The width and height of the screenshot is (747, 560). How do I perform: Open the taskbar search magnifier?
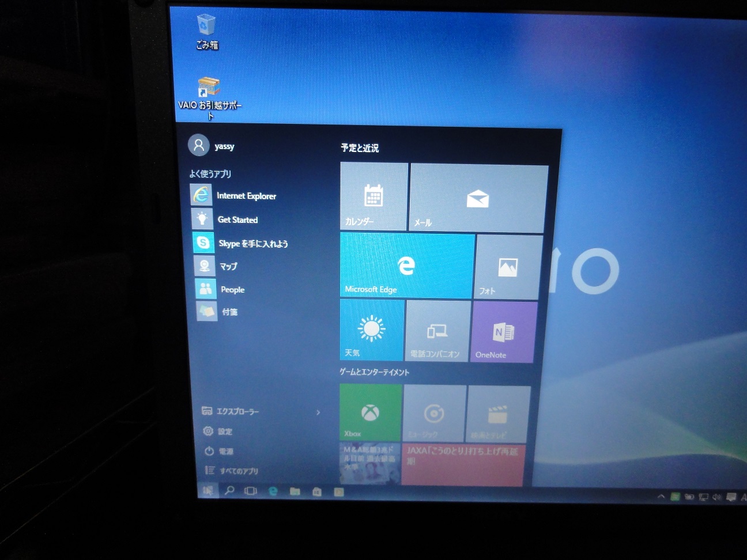[229, 491]
